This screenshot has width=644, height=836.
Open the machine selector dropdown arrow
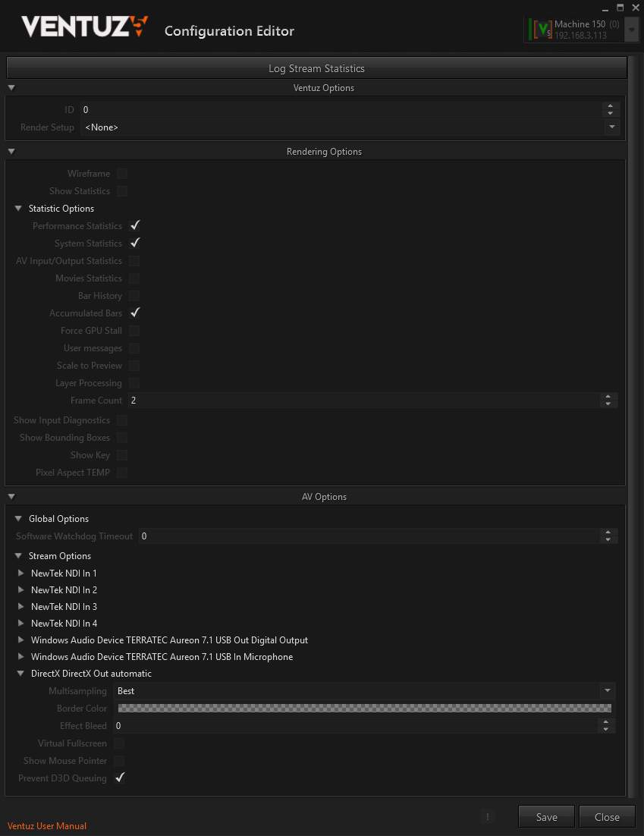coord(631,30)
